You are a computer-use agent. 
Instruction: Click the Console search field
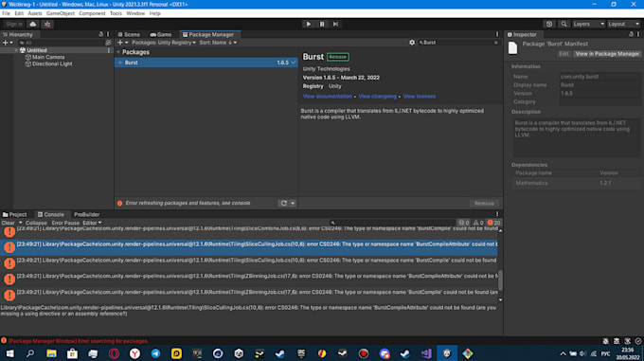pyautogui.click(x=392, y=223)
